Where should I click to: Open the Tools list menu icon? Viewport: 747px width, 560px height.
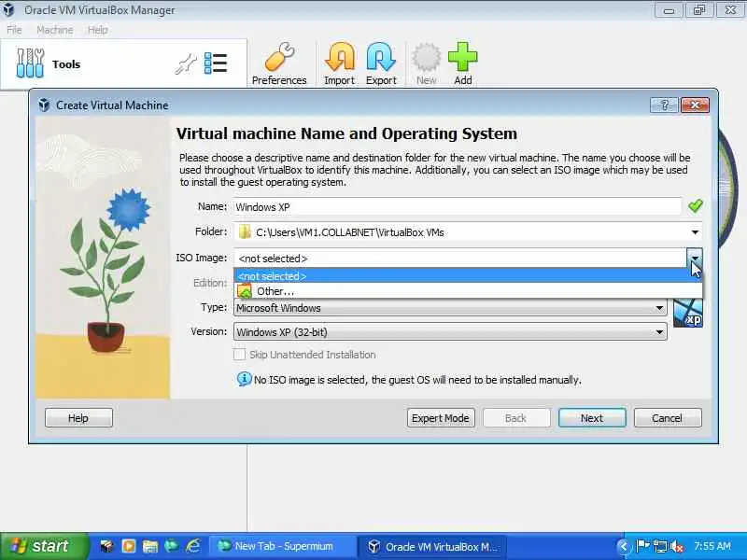tap(216, 63)
